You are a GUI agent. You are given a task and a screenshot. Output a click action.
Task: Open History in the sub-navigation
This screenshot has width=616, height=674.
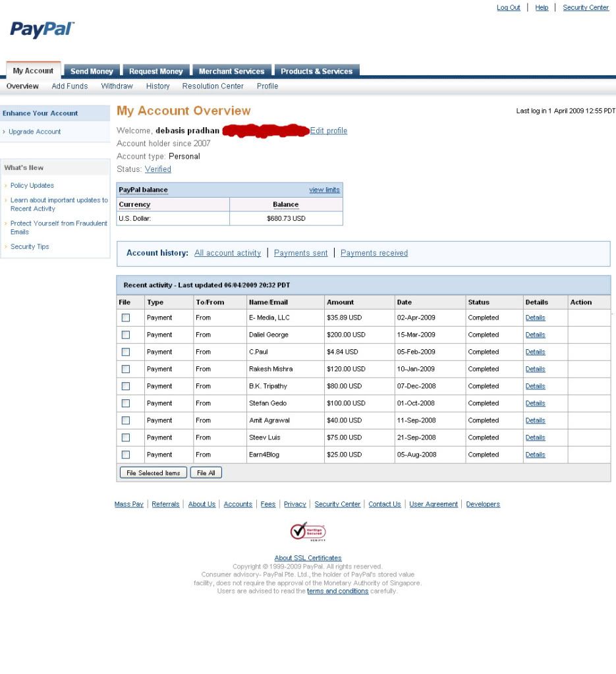click(157, 86)
